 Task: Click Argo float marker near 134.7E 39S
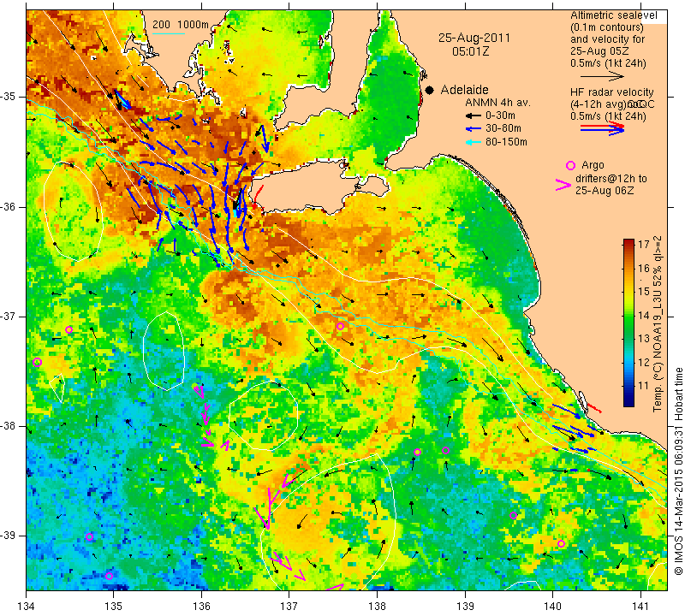pyautogui.click(x=90, y=537)
